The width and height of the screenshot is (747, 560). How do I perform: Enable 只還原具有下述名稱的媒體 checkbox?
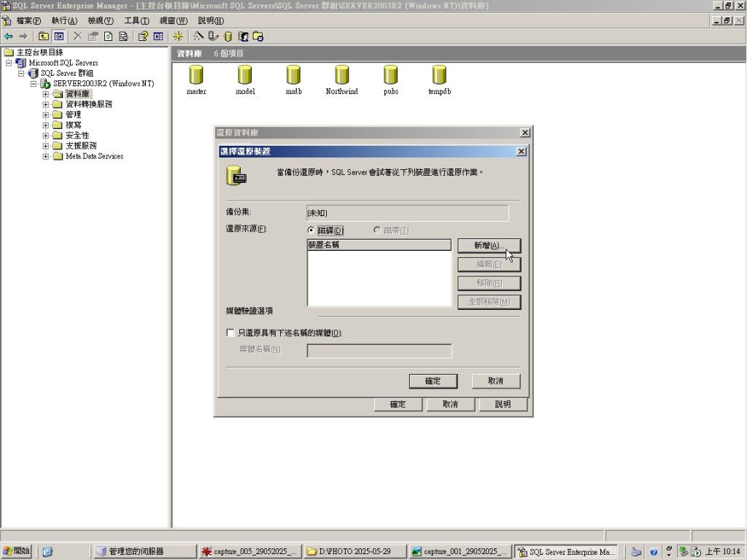[231, 332]
